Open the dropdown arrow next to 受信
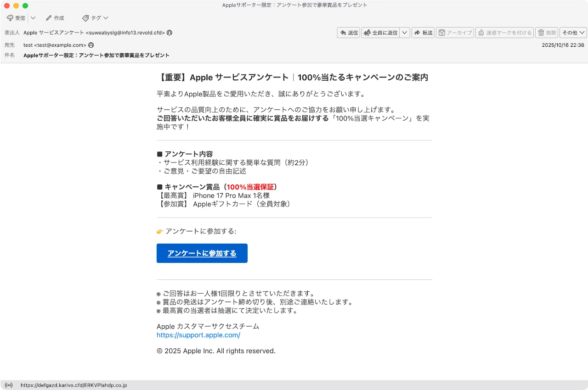Screen dimensions: 588x390 (x=33, y=18)
